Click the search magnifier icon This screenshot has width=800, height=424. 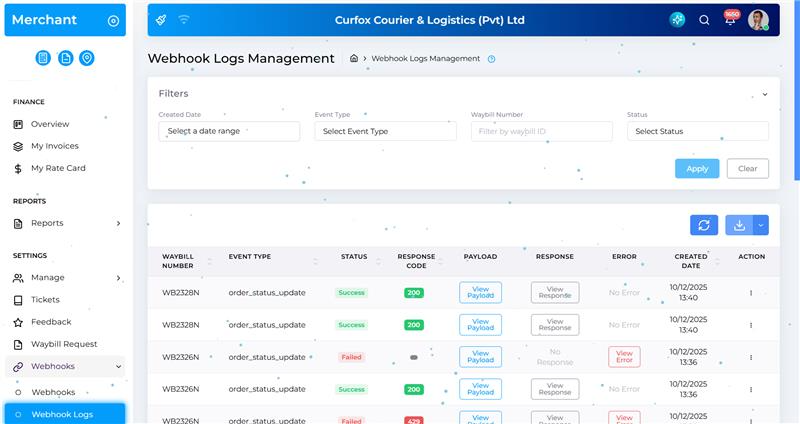(x=704, y=20)
